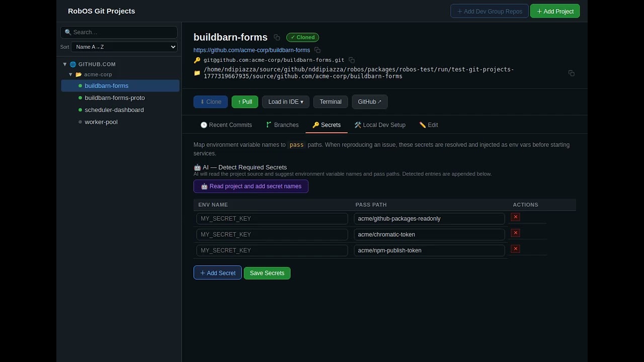Open the github.com/acme-corp/buildbarn-forms link
The width and height of the screenshot is (644, 362).
(252, 50)
